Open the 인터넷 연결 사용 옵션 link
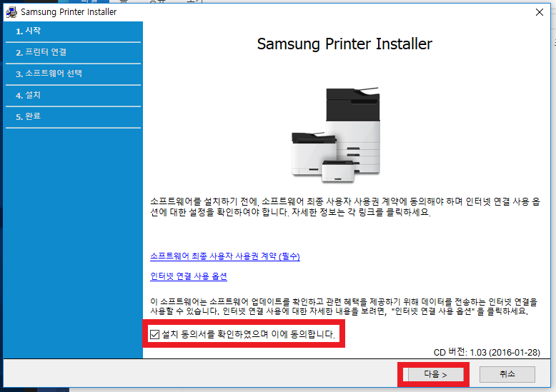 188,276
